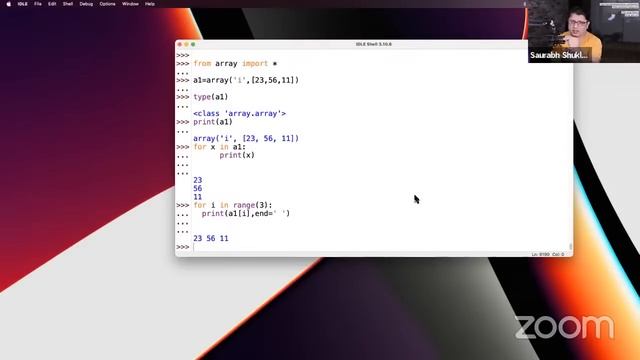Click the Ln indicator in status bar
Viewport: 640px width, 360px height.
pos(540,254)
